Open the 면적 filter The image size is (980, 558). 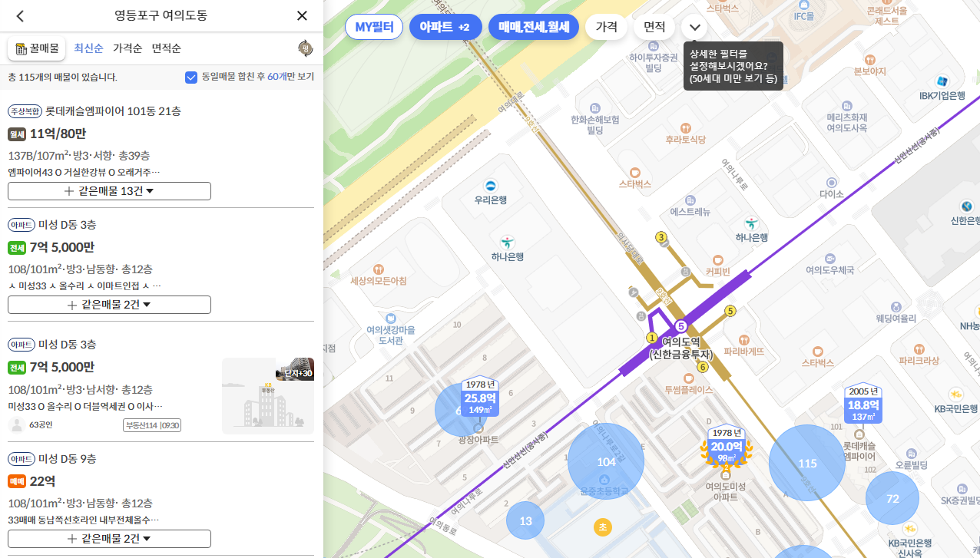(x=654, y=27)
